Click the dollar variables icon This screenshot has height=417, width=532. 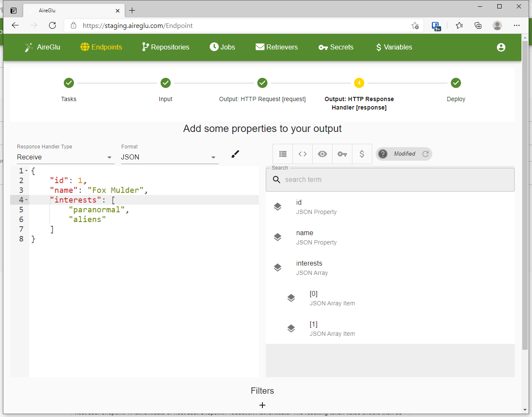pyautogui.click(x=362, y=154)
